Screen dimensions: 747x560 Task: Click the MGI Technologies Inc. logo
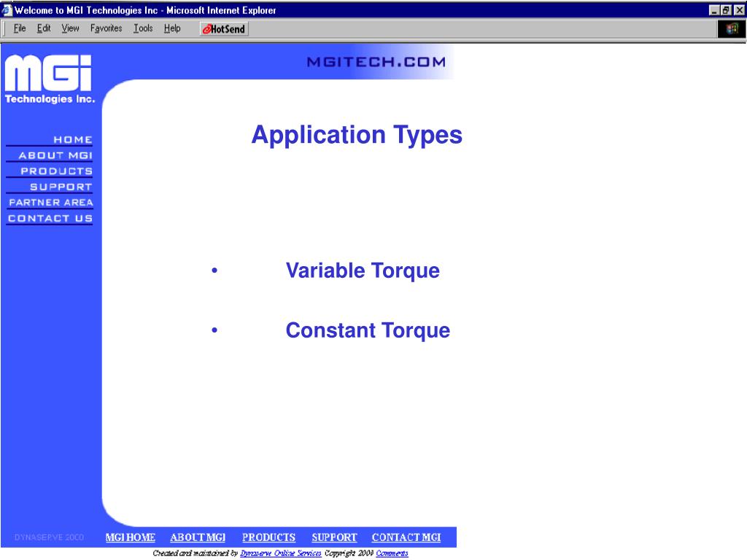click(50, 79)
